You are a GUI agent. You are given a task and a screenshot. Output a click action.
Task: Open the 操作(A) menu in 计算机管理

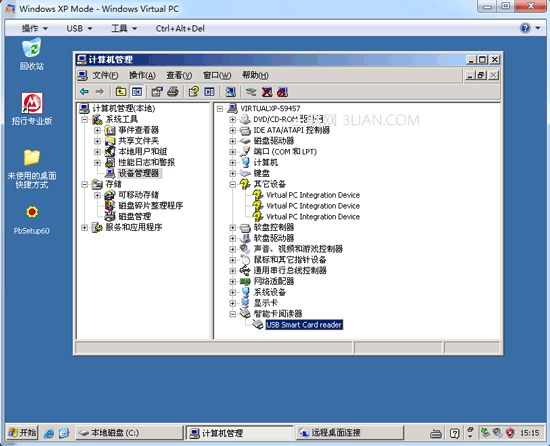(142, 75)
